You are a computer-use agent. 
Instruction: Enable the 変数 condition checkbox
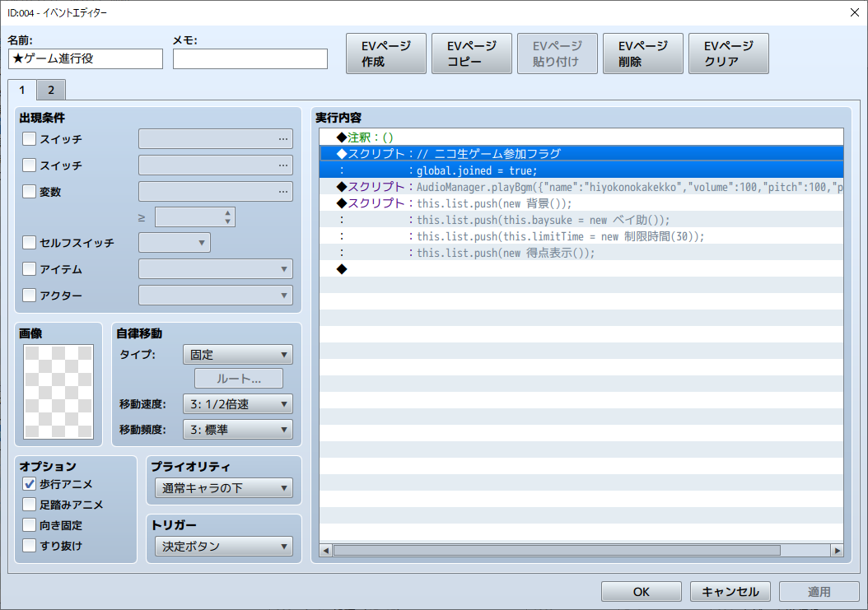click(x=30, y=192)
